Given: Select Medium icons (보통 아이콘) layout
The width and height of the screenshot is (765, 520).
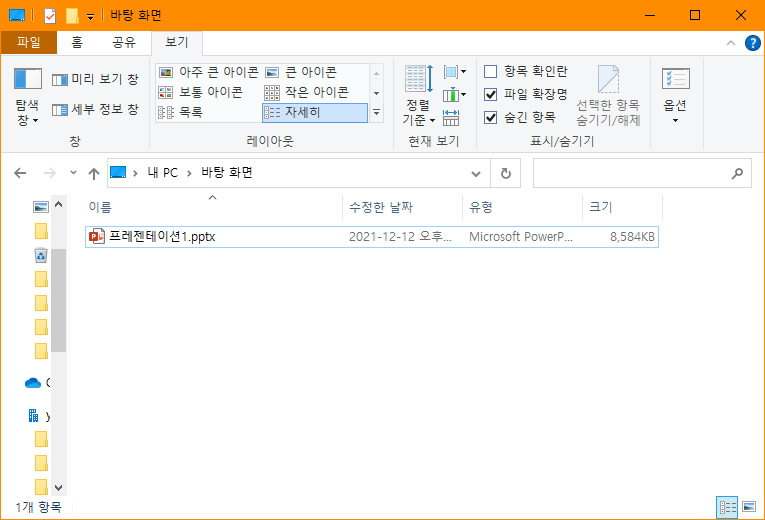Looking at the screenshot, I should [201, 92].
